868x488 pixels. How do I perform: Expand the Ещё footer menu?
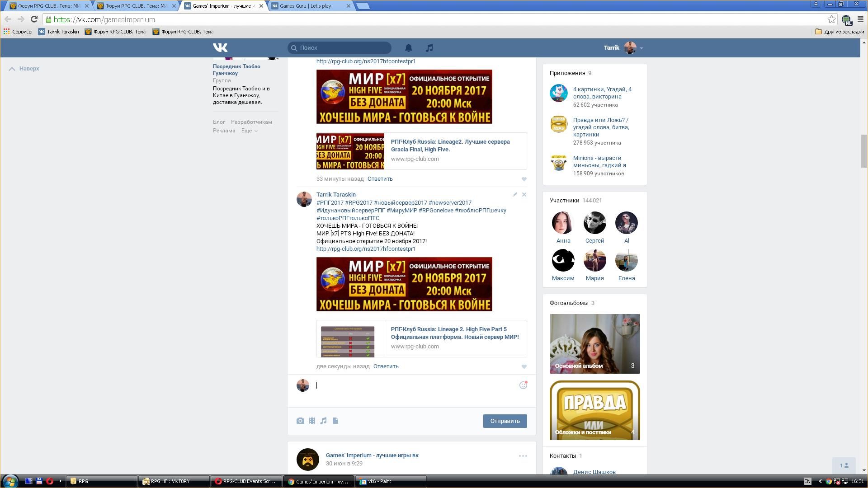249,131
